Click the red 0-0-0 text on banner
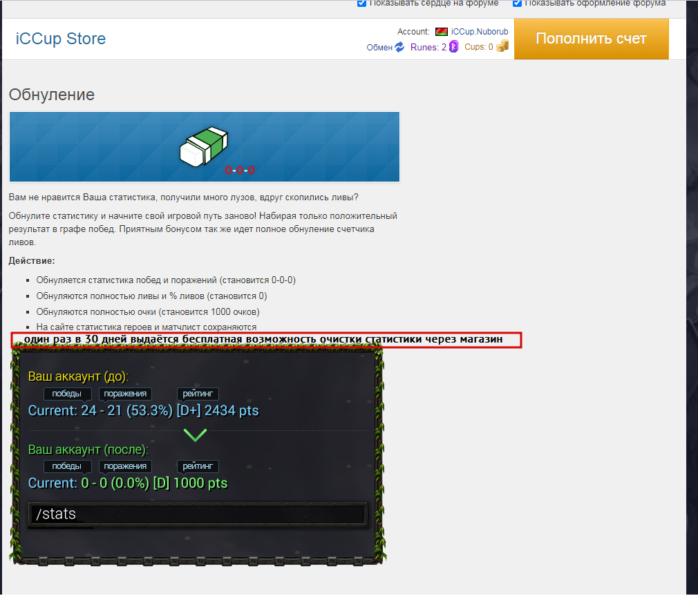 tap(240, 171)
